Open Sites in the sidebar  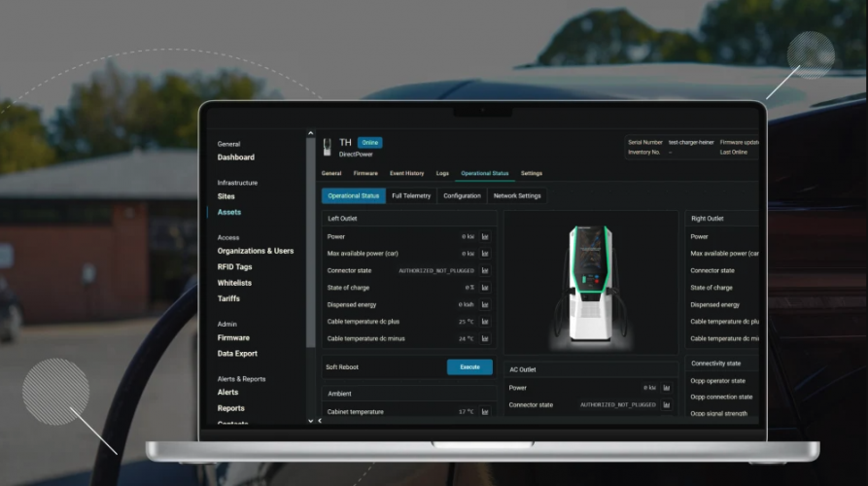coord(226,196)
